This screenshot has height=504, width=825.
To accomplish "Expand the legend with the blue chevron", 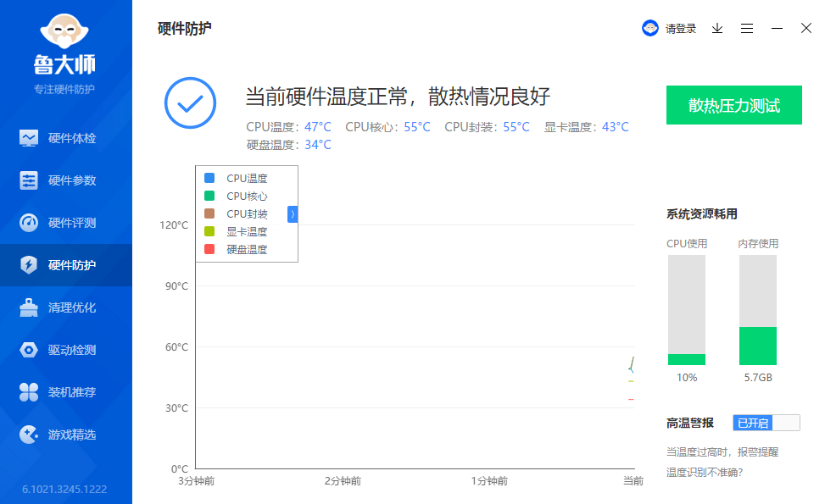I will [293, 213].
